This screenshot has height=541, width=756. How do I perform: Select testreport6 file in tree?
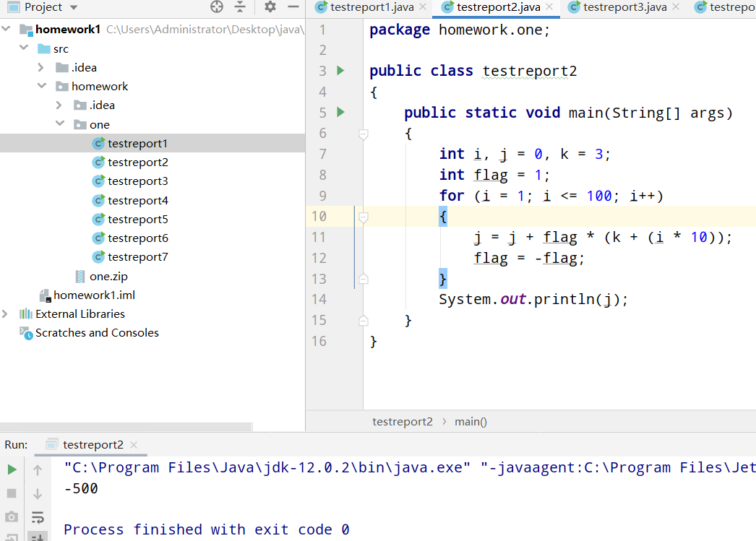137,238
